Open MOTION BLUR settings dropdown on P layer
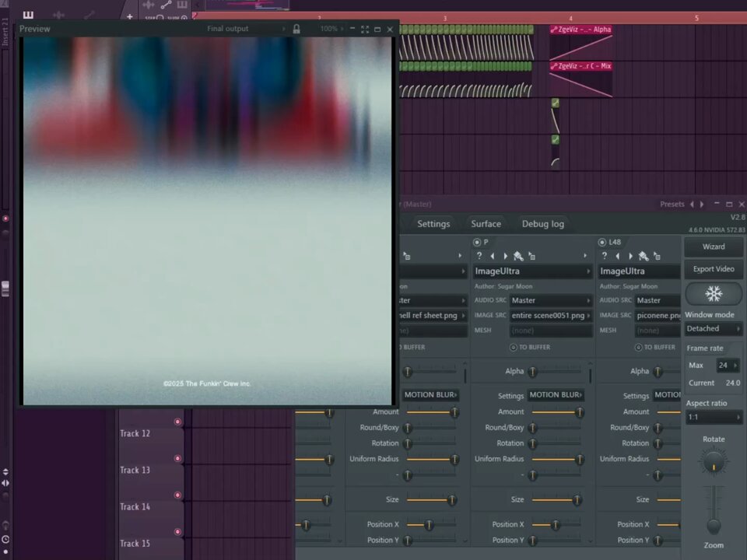Viewport: 747px width, 560px height. click(x=556, y=395)
